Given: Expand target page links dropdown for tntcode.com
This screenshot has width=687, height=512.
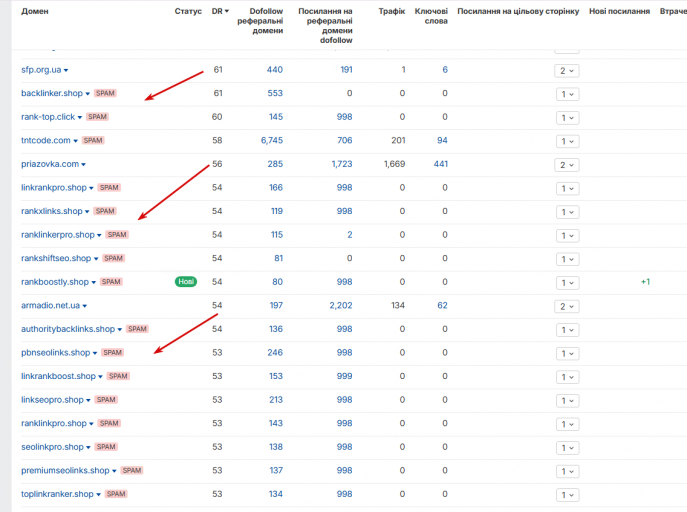Looking at the screenshot, I should point(567,141).
